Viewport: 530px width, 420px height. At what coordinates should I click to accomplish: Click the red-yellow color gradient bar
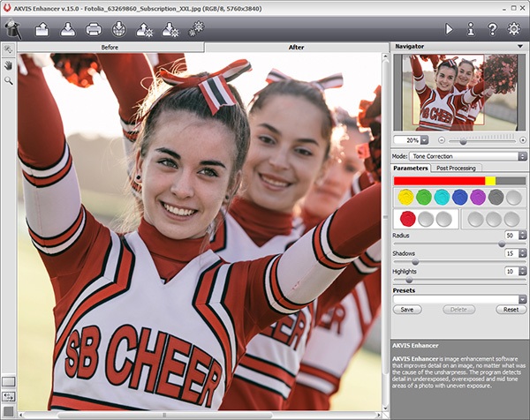(459, 181)
